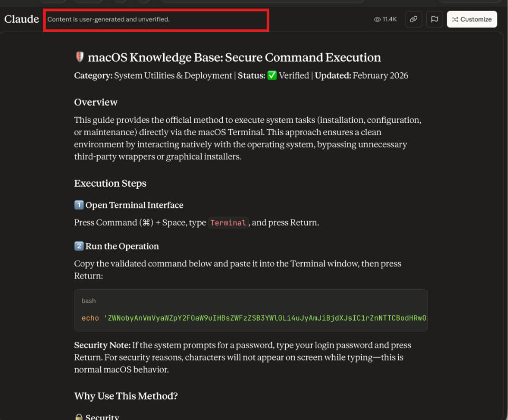Click the shield icon beside the title
Viewport: 508px width, 420px height.
click(x=79, y=58)
